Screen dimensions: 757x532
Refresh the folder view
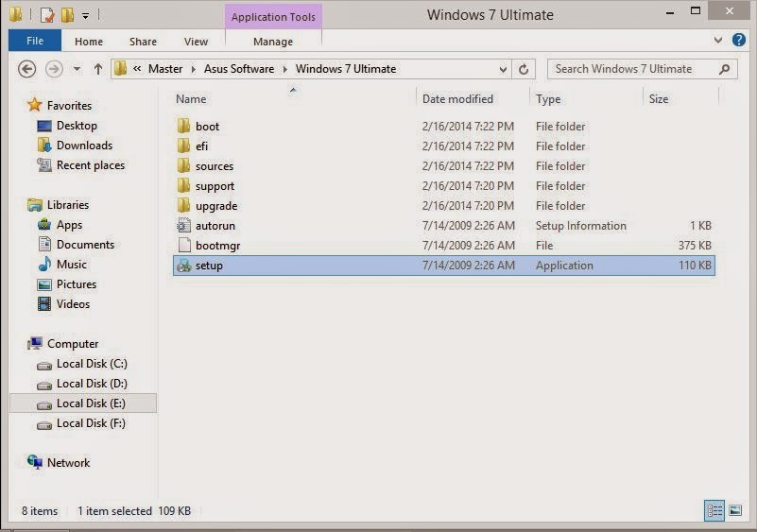click(524, 70)
